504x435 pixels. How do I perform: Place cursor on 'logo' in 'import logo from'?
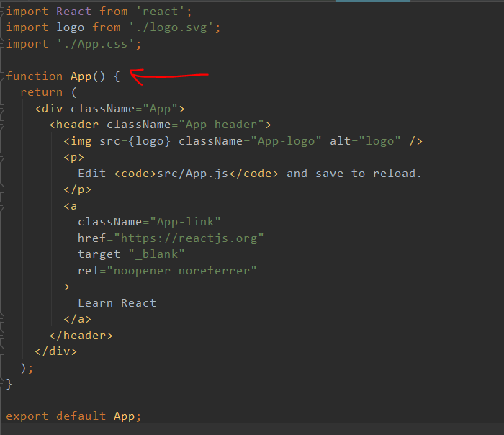point(71,27)
